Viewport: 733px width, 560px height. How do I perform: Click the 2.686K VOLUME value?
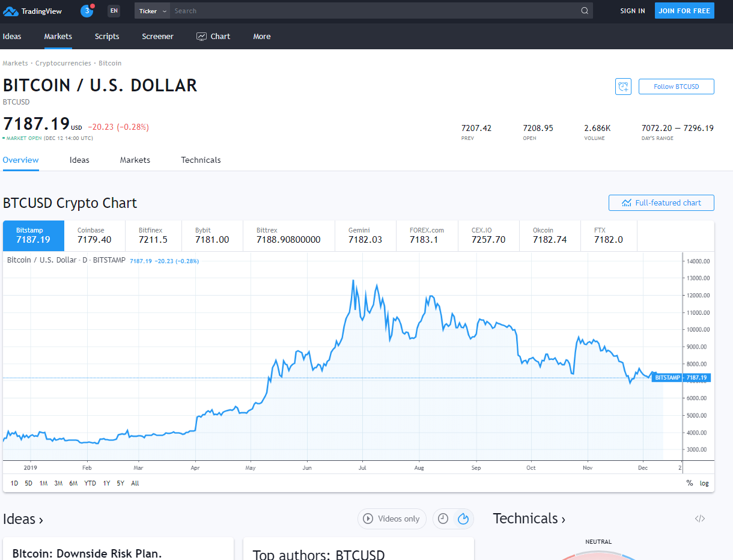tap(597, 128)
